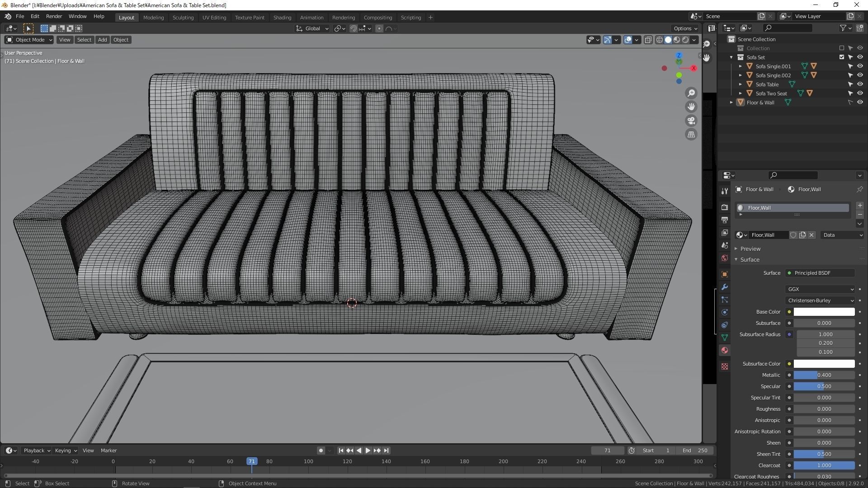
Task: Open the Object Mode dropdown
Action: tap(29, 40)
